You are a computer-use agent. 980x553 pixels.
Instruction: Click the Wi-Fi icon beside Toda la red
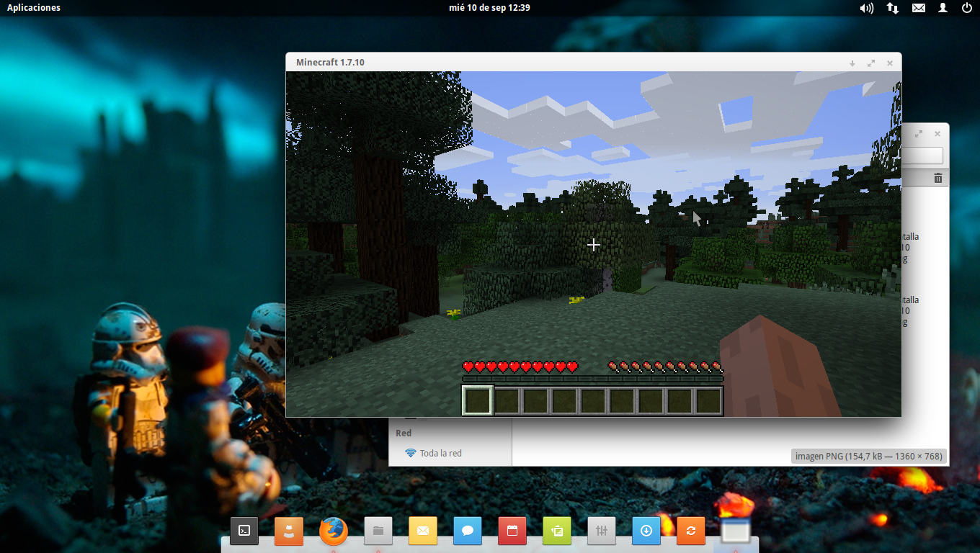coord(411,453)
